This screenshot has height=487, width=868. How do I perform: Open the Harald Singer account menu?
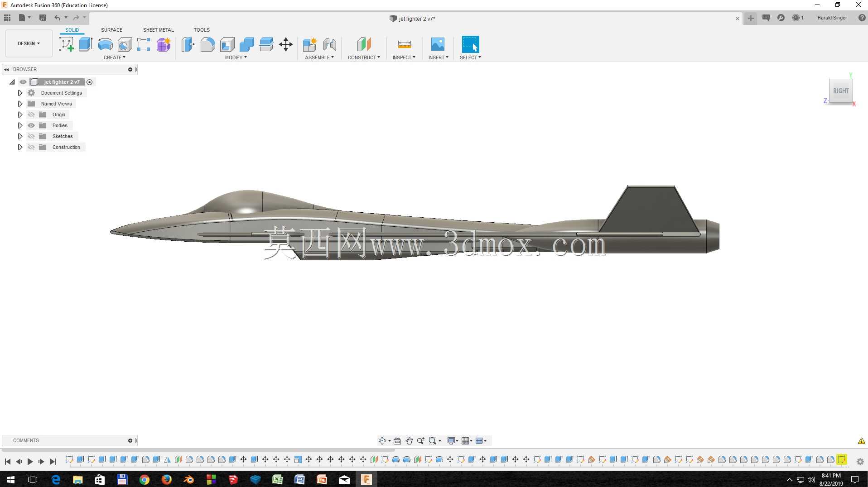click(832, 18)
